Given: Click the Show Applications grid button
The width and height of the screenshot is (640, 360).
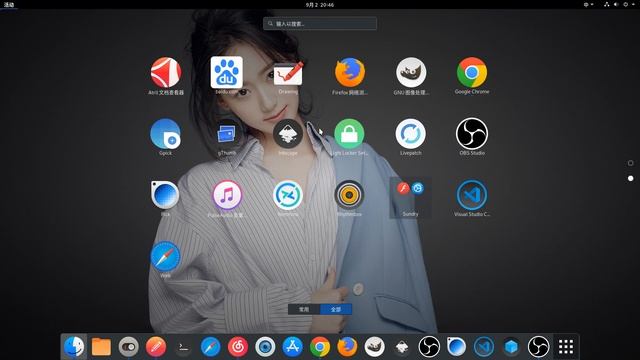Looking at the screenshot, I should click(x=566, y=347).
